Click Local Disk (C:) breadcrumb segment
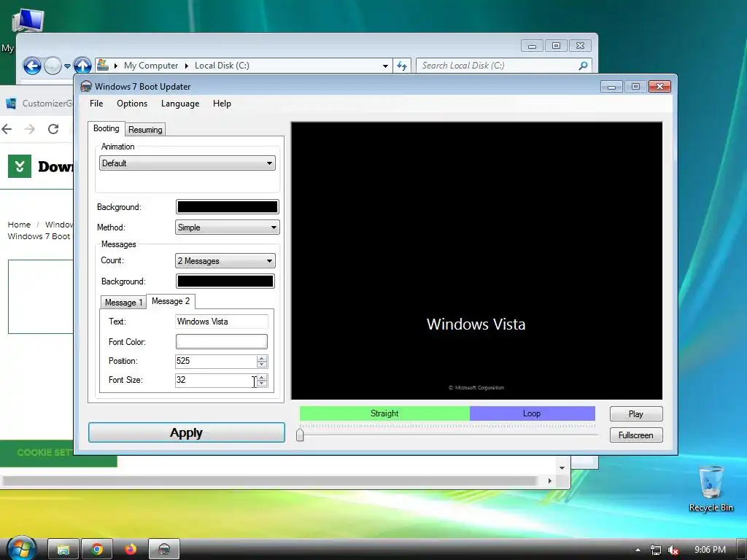 click(222, 65)
